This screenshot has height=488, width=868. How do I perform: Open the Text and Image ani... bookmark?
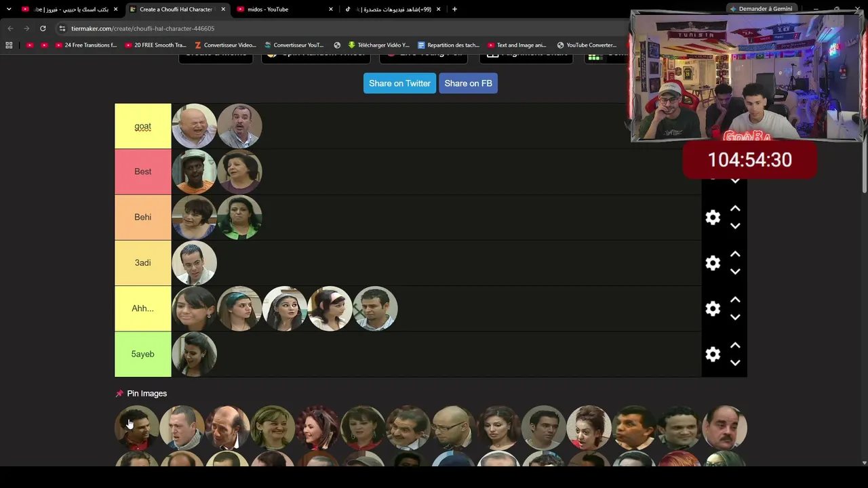tap(517, 45)
